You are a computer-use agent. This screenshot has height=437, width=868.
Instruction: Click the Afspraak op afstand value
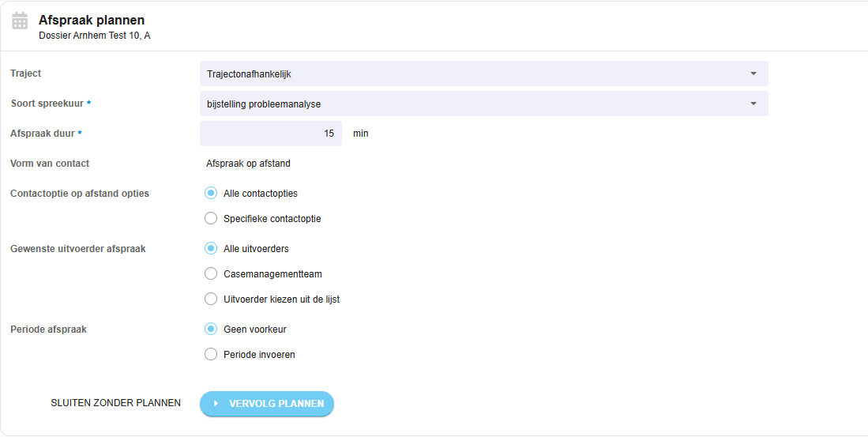(x=248, y=164)
